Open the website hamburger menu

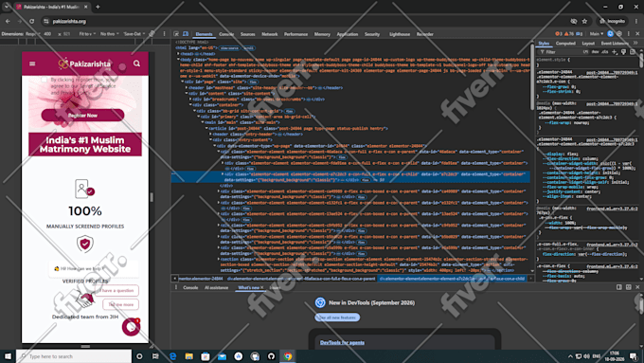tap(32, 64)
